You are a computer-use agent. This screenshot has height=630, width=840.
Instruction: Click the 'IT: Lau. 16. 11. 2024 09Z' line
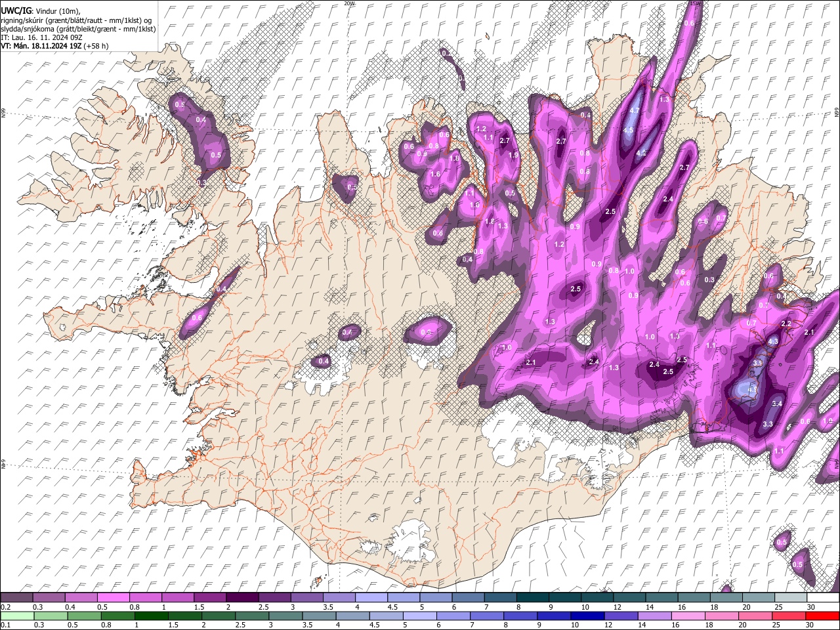pos(40,37)
